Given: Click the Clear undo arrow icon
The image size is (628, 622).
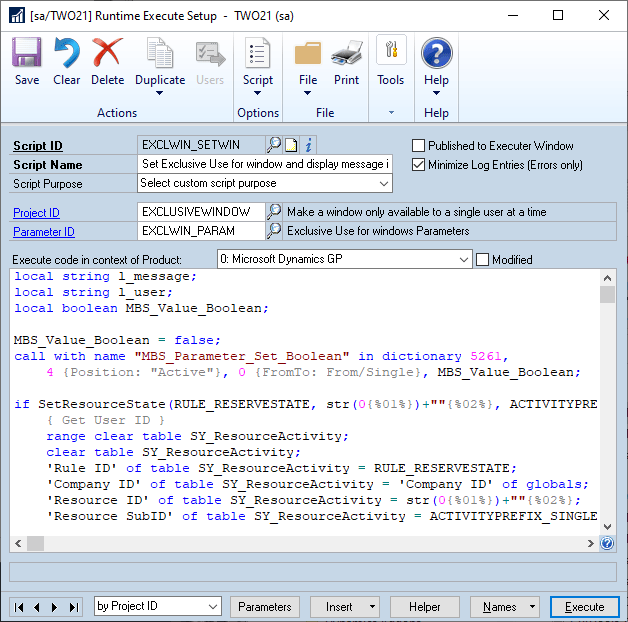Looking at the screenshot, I should click(x=66, y=52).
